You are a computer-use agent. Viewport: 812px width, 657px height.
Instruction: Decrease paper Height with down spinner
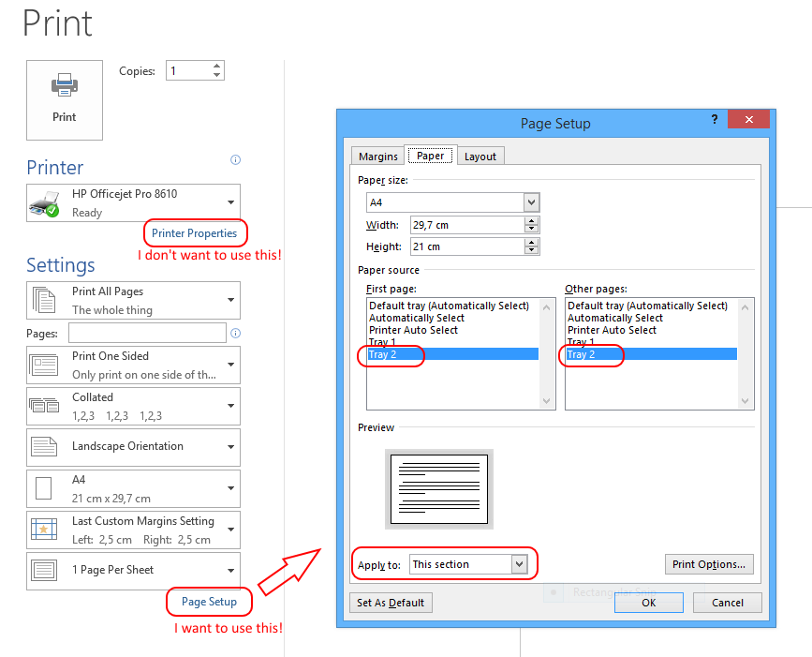point(532,251)
